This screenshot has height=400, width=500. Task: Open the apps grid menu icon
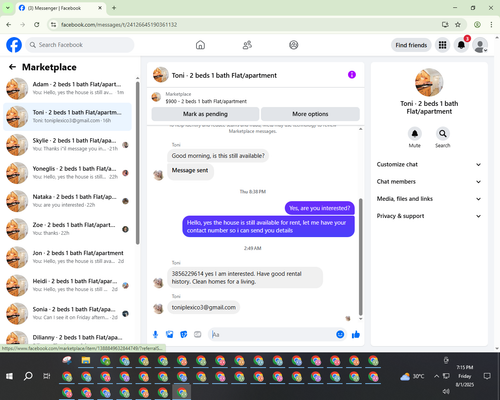(442, 45)
